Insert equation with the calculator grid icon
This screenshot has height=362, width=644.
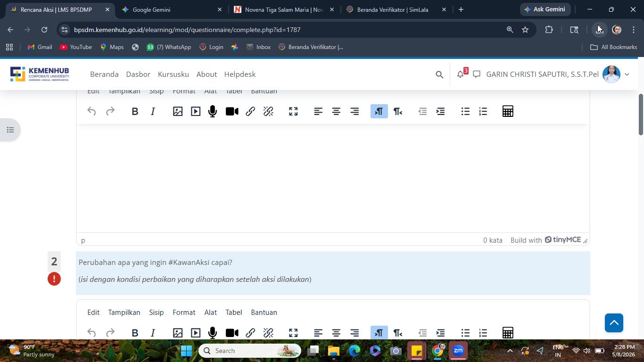508,111
